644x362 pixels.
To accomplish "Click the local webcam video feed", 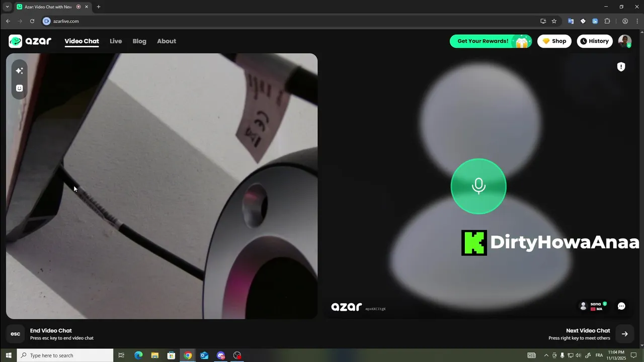I will coord(162,186).
